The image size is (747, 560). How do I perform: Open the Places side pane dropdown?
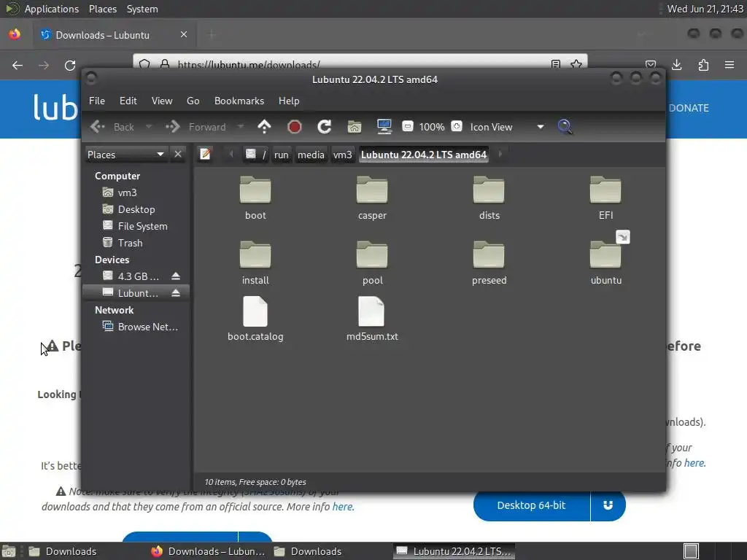pyautogui.click(x=125, y=155)
